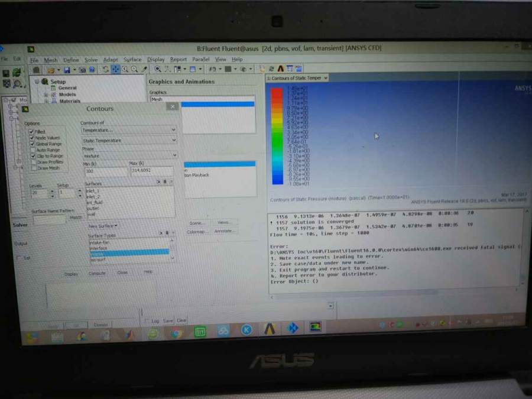Click the building icon at toolbar start
532x399 pixels.
click(36, 70)
